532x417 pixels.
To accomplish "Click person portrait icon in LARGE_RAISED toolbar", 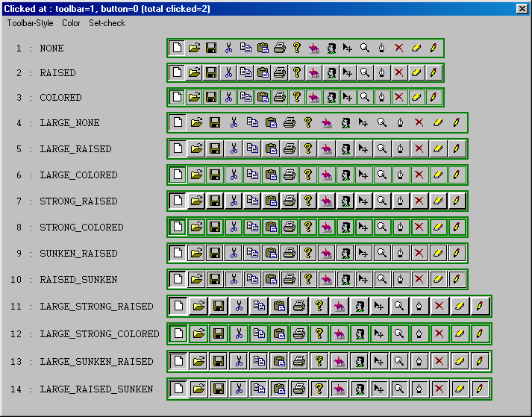I will click(345, 148).
